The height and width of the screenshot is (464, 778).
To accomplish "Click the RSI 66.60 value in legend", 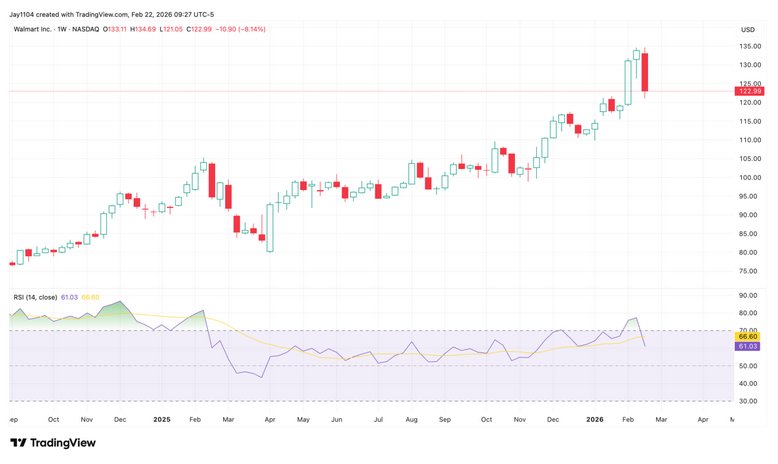I will tap(90, 297).
